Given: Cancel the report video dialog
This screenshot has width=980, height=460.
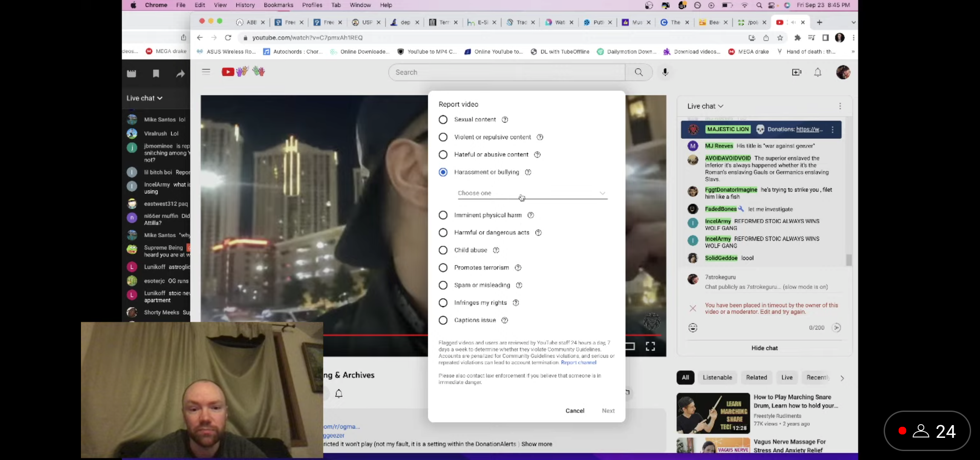Looking at the screenshot, I should [575, 411].
